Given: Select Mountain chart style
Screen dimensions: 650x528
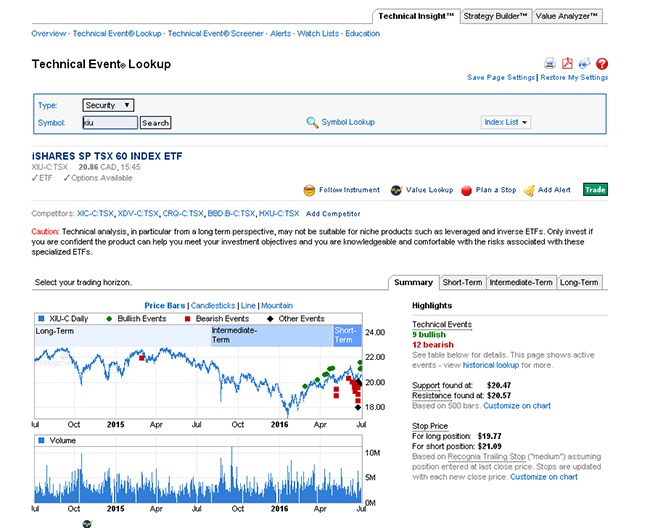Looking at the screenshot, I should coord(277,305).
